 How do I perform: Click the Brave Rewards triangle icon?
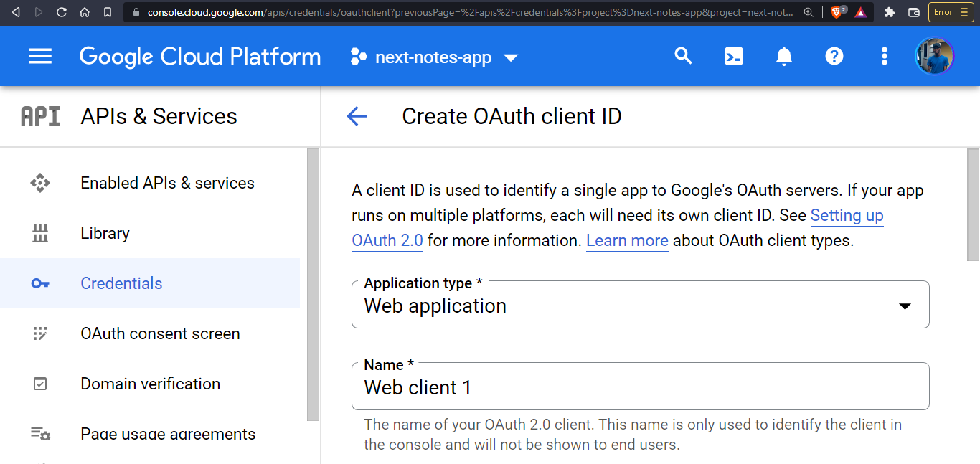pos(860,12)
